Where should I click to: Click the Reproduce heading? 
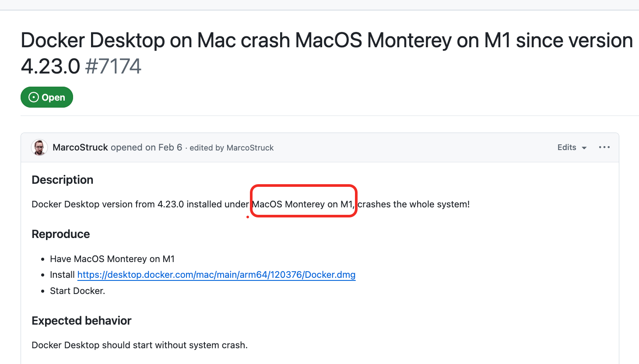pos(61,234)
